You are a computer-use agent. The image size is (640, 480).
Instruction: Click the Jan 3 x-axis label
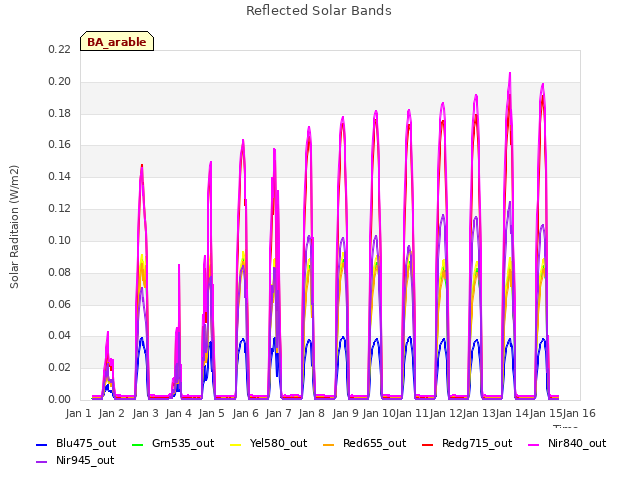click(x=146, y=413)
